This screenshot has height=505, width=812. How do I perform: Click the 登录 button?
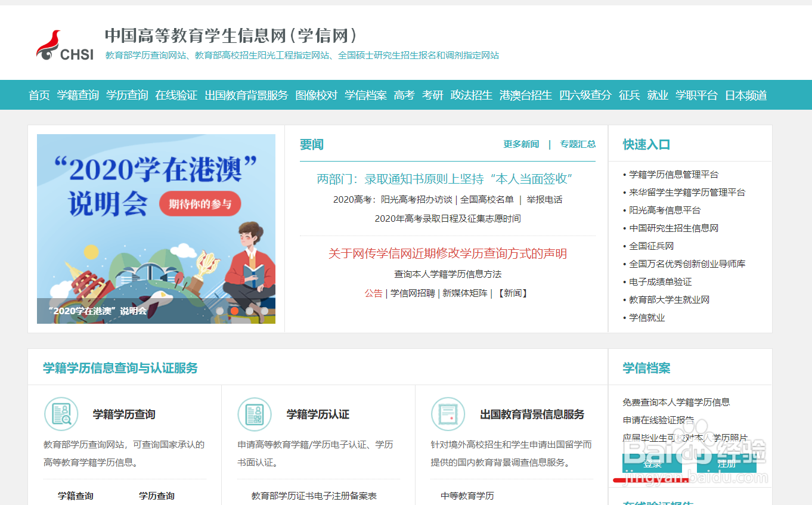(651, 464)
